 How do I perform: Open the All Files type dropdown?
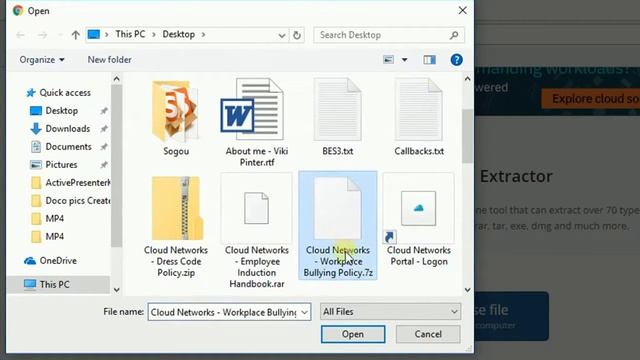tap(390, 312)
